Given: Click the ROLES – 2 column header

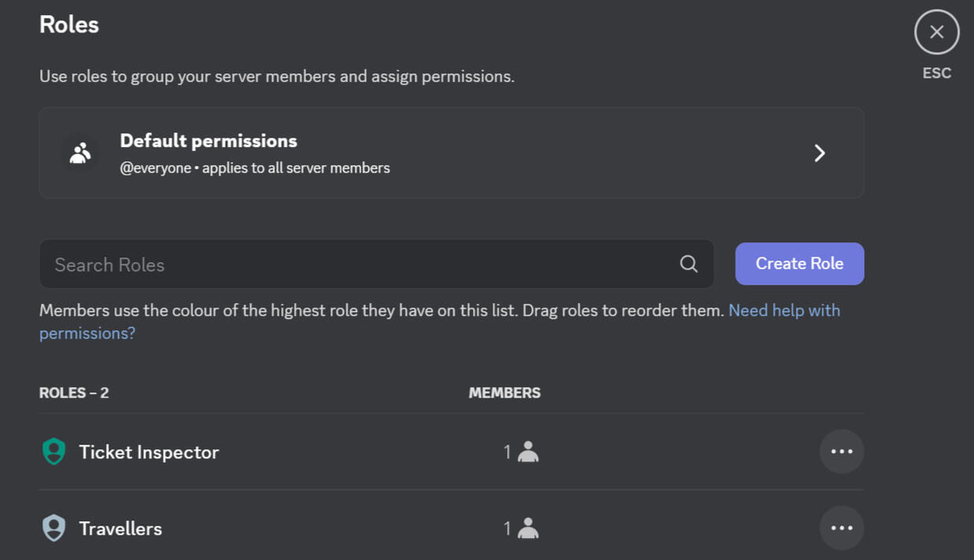Looking at the screenshot, I should coord(74,392).
